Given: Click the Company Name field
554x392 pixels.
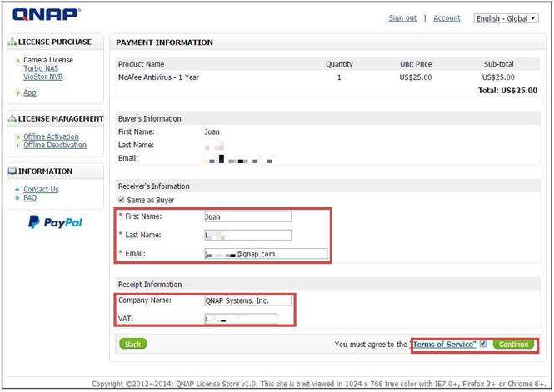Looking at the screenshot, I should [x=248, y=300].
